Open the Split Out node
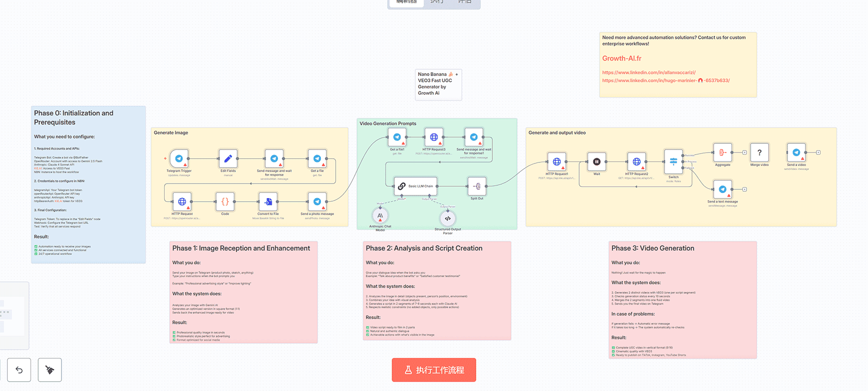868x391 pixels. (x=477, y=186)
